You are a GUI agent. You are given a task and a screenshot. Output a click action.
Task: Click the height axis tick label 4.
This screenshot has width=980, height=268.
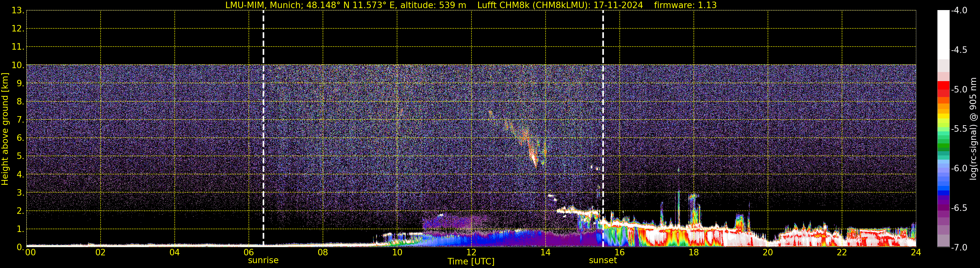tap(20, 174)
